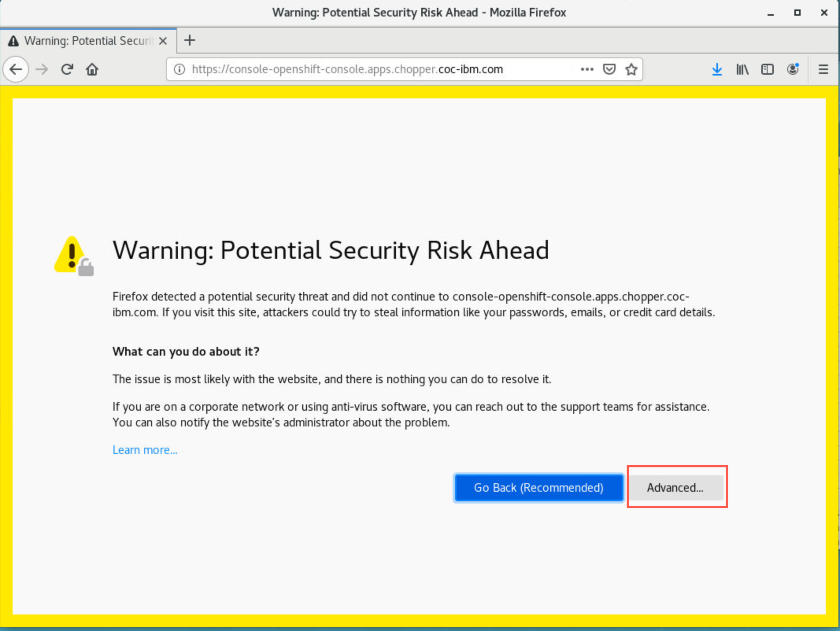
Task: Close the Warning: Potential Security tab
Action: coord(163,41)
